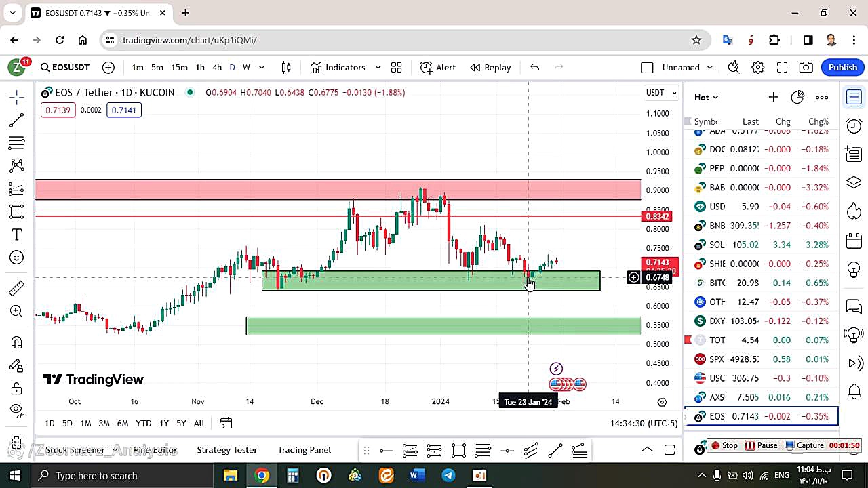This screenshot has height=488, width=868.
Task: Open the chart time axis settings gear
Action: coord(663,402)
